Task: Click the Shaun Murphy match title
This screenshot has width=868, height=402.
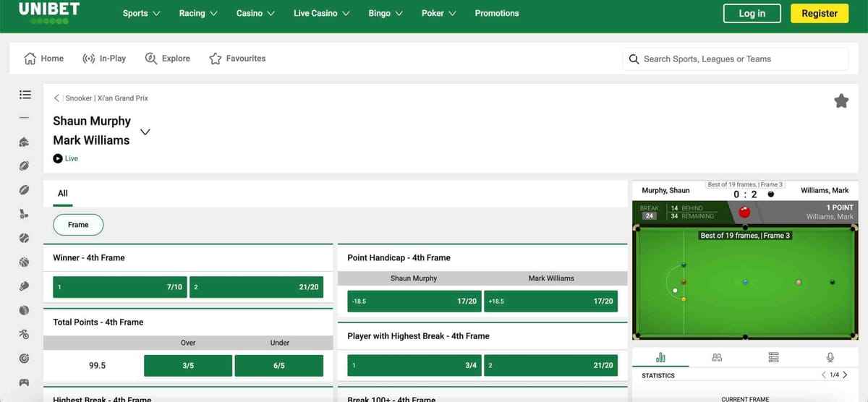Action: point(92,121)
